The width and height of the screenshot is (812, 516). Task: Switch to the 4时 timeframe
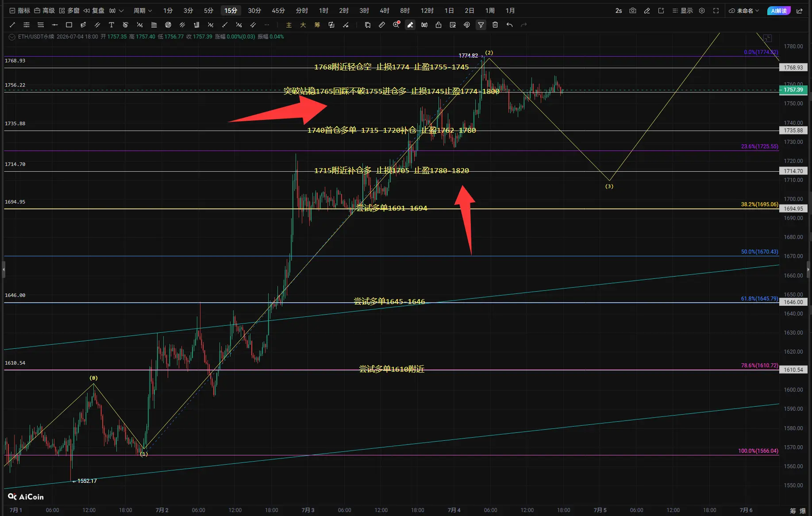pyautogui.click(x=385, y=11)
